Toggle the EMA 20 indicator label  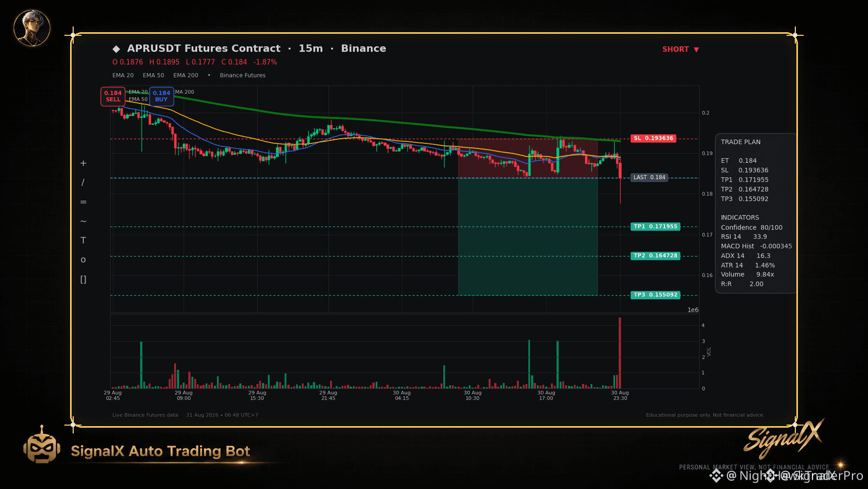123,75
